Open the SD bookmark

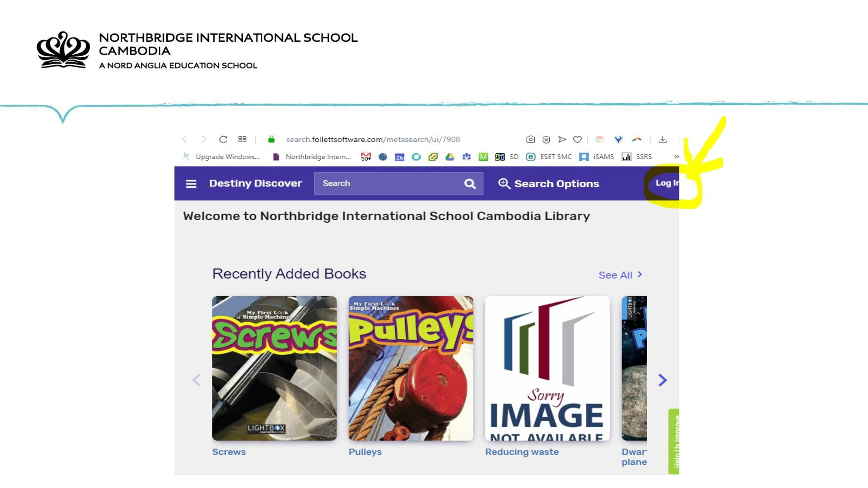pyautogui.click(x=507, y=157)
